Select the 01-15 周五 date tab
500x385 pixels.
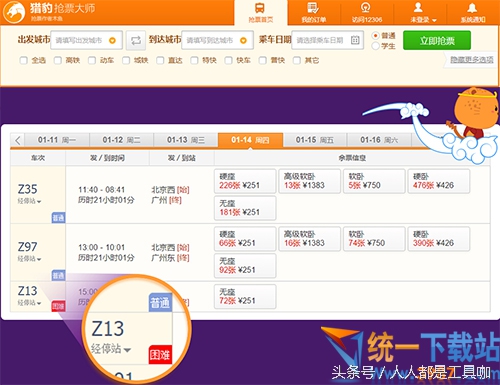(x=315, y=140)
